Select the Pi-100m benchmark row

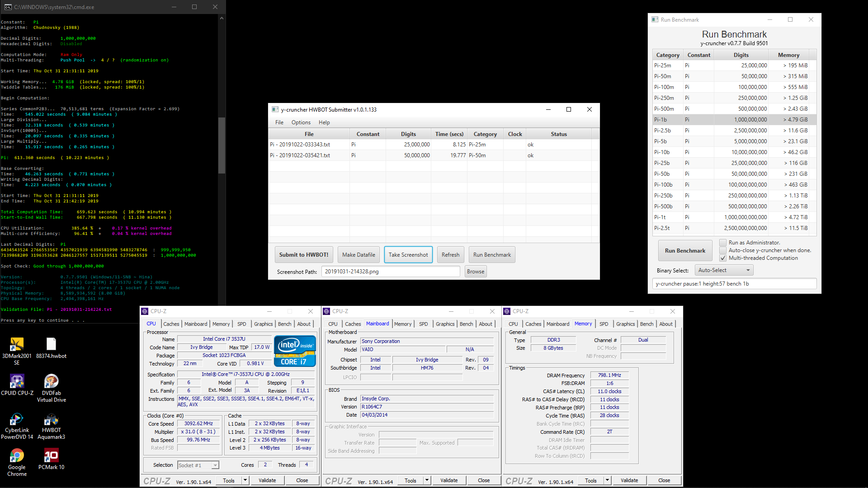tap(734, 87)
